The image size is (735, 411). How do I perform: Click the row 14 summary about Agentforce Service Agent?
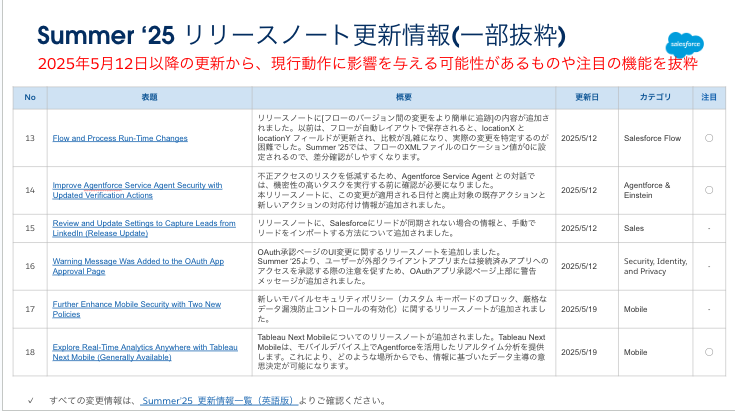pyautogui.click(x=401, y=190)
